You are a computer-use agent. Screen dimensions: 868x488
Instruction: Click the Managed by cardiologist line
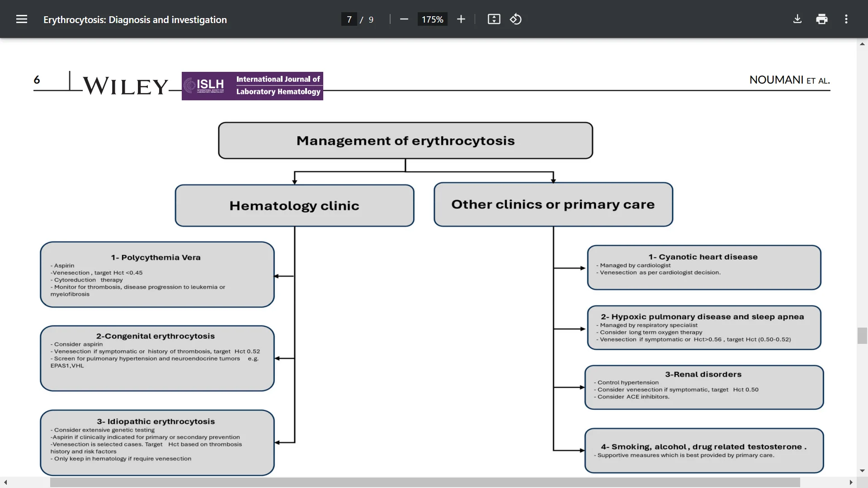pos(633,266)
